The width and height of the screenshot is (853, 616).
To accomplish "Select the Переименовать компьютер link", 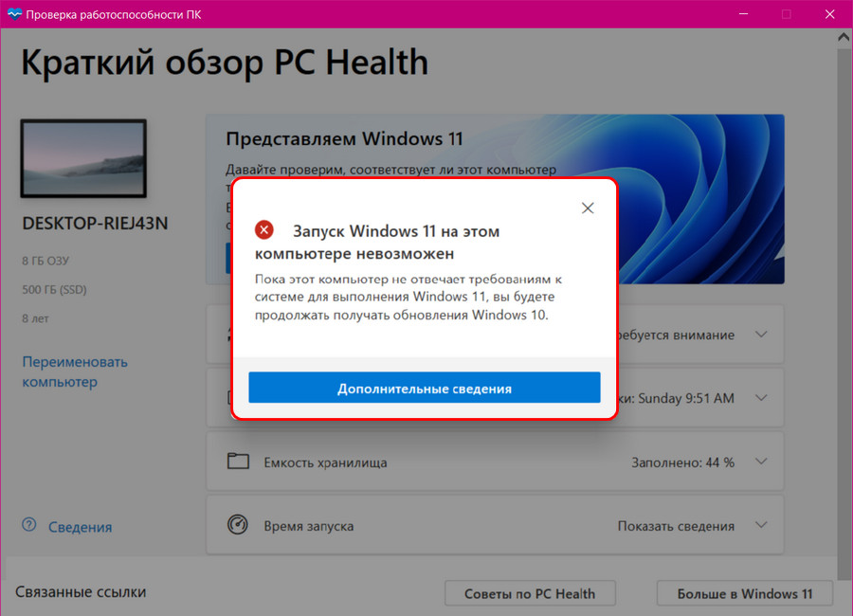I will (61, 371).
